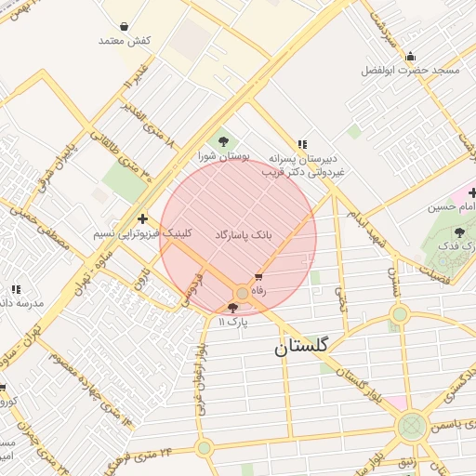Select the school icon above مدرسه دانش
The height and width of the screenshot is (476, 476).
[16, 289]
